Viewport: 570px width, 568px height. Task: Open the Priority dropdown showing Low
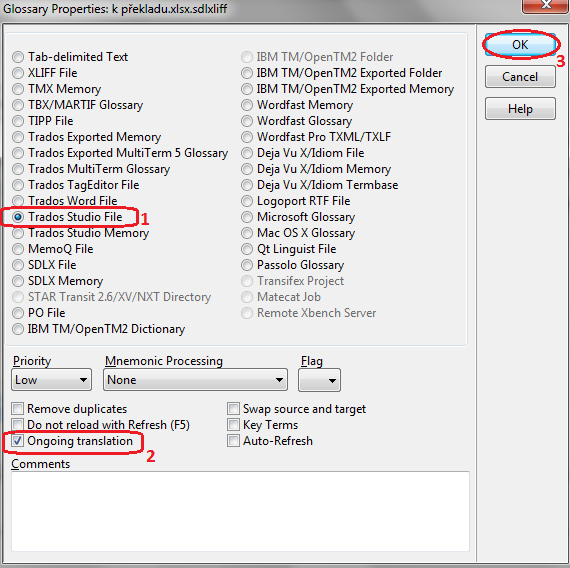click(x=51, y=380)
